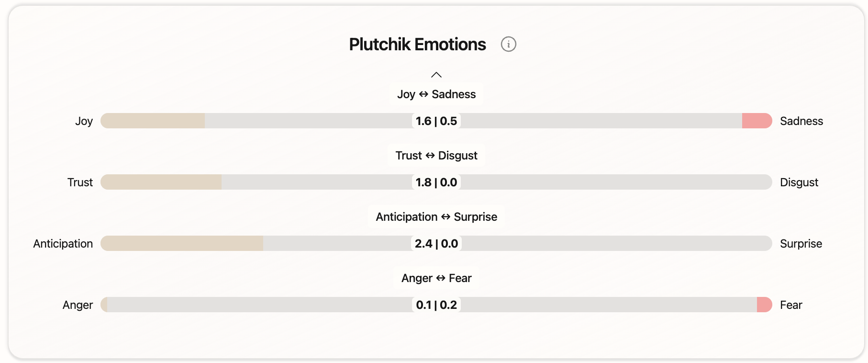Click the Joy ↔ Sadness pair label

tap(436, 94)
